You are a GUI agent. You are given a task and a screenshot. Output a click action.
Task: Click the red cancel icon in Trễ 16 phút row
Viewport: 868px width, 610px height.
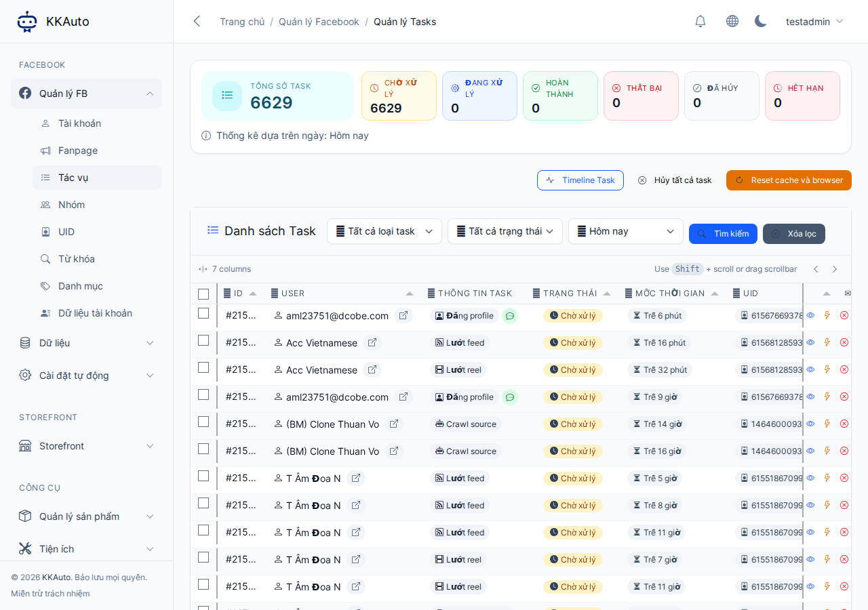pyautogui.click(x=844, y=342)
